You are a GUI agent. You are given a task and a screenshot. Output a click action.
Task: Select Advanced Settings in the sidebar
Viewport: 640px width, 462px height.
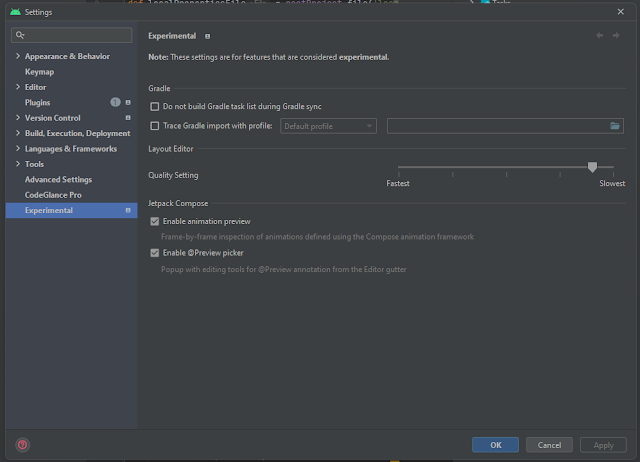[58, 180]
